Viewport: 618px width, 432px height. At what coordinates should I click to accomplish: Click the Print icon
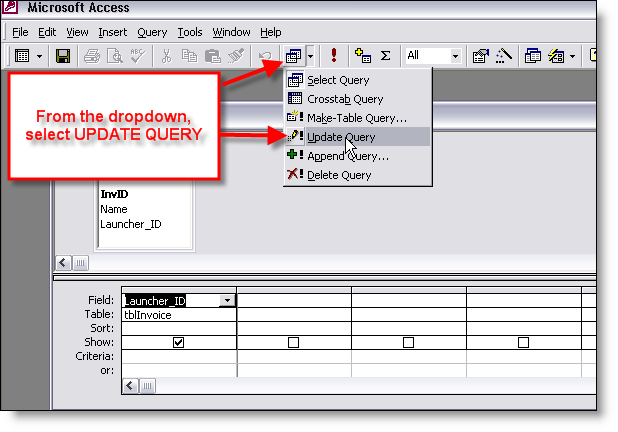92,56
